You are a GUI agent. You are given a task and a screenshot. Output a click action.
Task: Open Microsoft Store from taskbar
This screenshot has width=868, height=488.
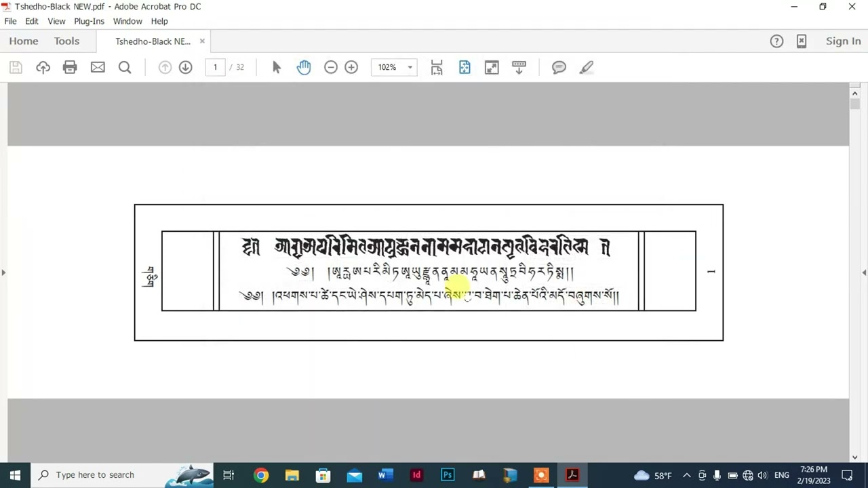pyautogui.click(x=323, y=475)
